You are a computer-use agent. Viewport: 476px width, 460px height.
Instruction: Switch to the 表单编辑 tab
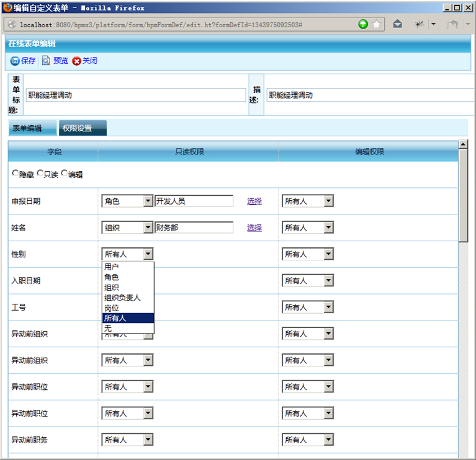point(32,128)
